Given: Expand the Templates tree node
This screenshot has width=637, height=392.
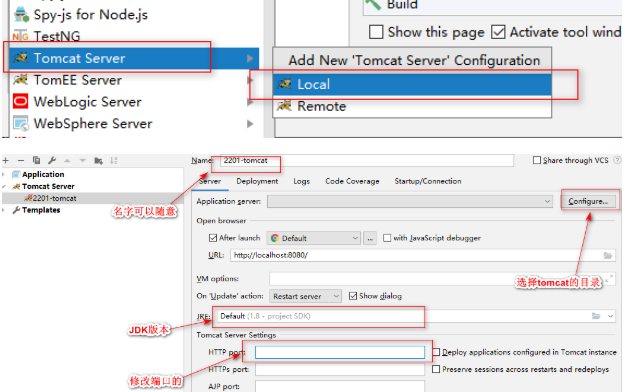Looking at the screenshot, I should [x=4, y=210].
